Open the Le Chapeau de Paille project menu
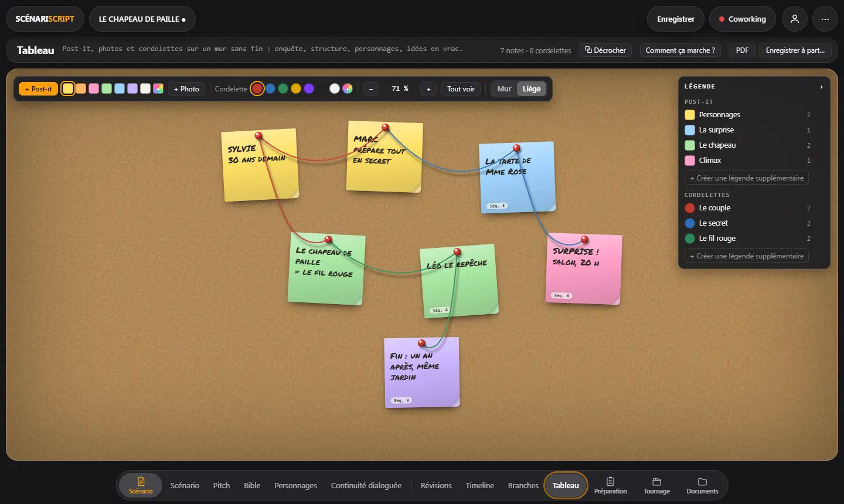Screen dimensions: 844x504 142,19
